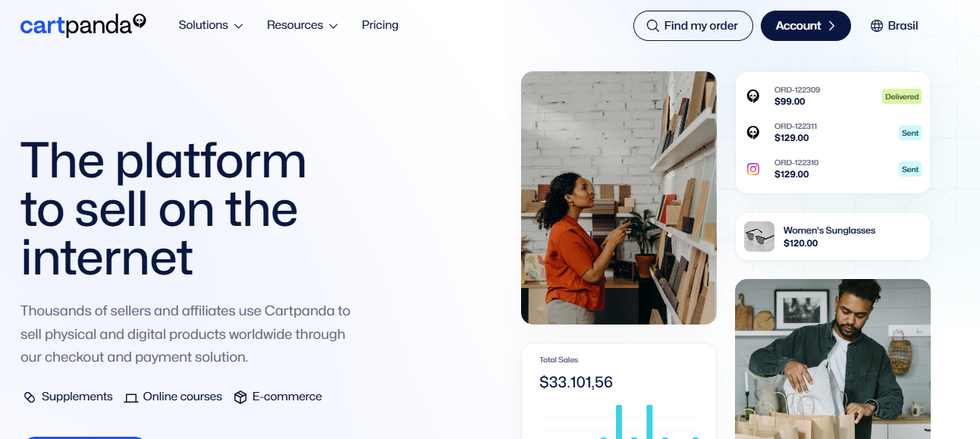
Task: Click the Total Sales label
Action: point(559,360)
